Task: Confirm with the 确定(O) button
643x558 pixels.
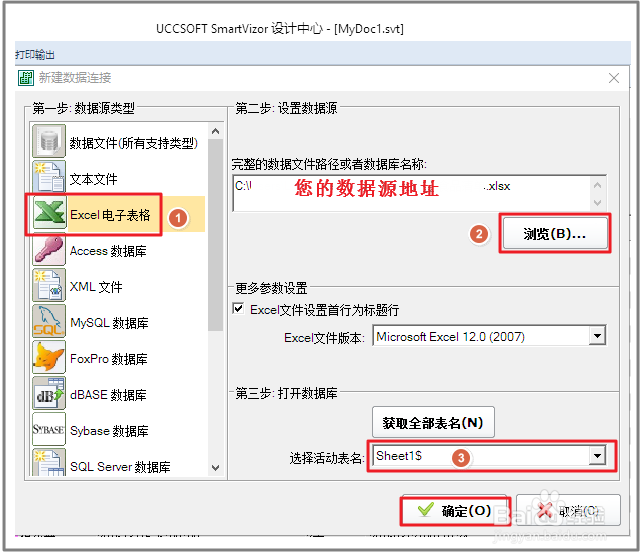Action: (455, 511)
